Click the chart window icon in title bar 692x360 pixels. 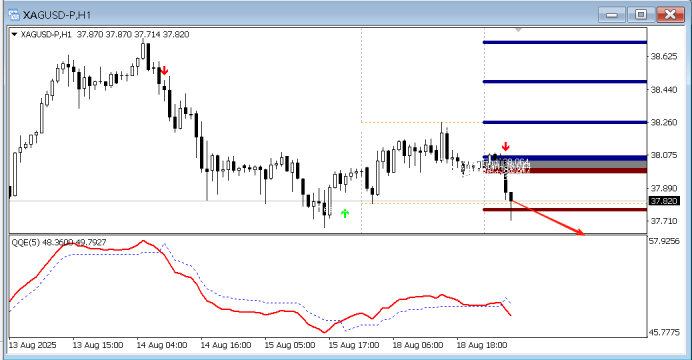pyautogui.click(x=14, y=15)
